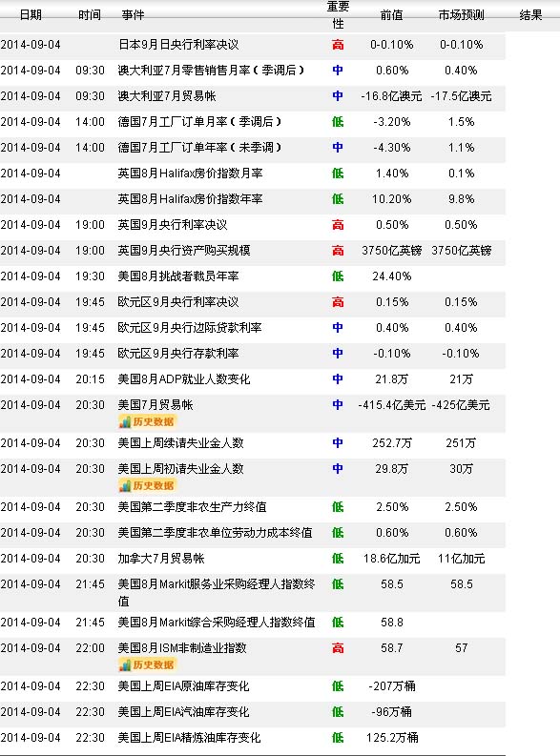Select event 欧元区9月央行利率决议

click(178, 302)
